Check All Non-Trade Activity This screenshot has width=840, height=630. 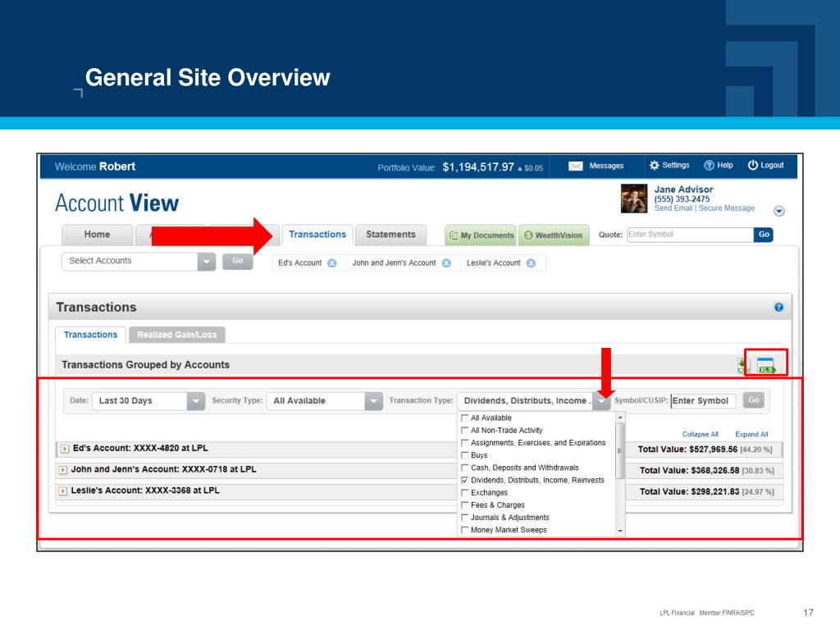coord(465,430)
